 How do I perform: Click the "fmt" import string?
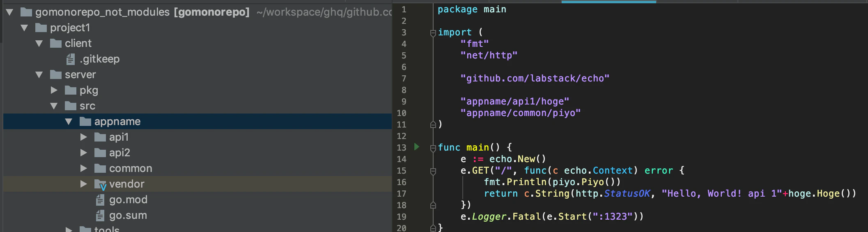[475, 44]
